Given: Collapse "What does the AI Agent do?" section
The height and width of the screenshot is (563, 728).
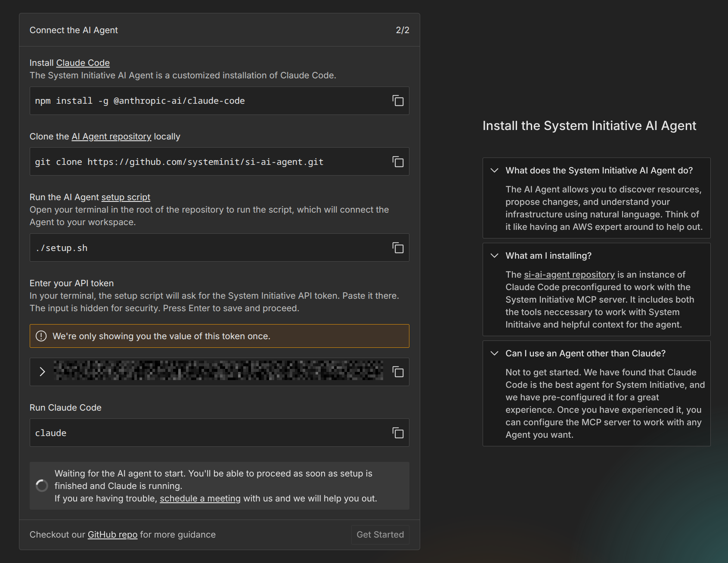Looking at the screenshot, I should coord(495,170).
